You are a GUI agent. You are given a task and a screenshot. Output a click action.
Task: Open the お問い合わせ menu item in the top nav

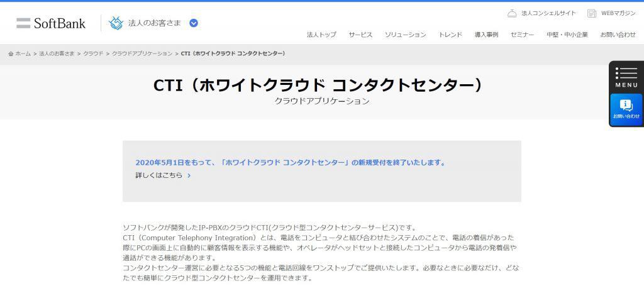point(618,35)
